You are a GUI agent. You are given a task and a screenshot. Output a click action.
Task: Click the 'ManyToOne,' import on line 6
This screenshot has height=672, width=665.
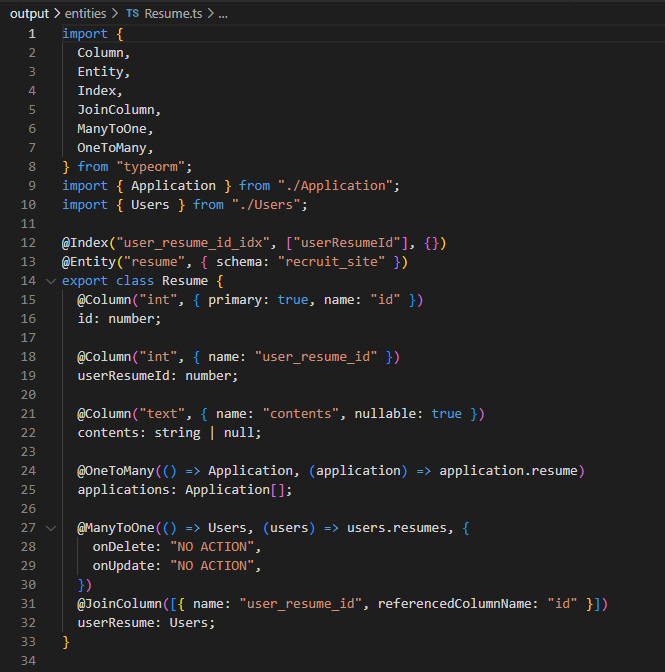(x=115, y=129)
